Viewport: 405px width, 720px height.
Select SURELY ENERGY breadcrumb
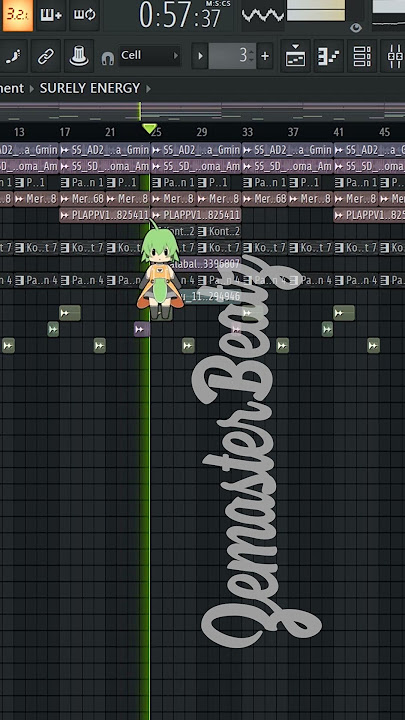(90, 88)
